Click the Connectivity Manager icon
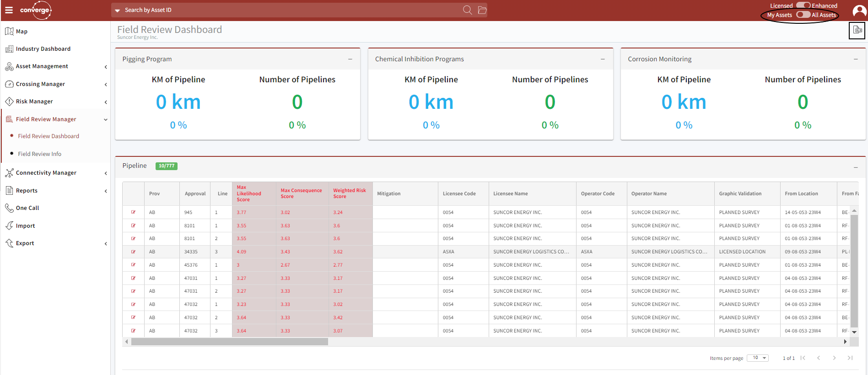 click(x=9, y=173)
